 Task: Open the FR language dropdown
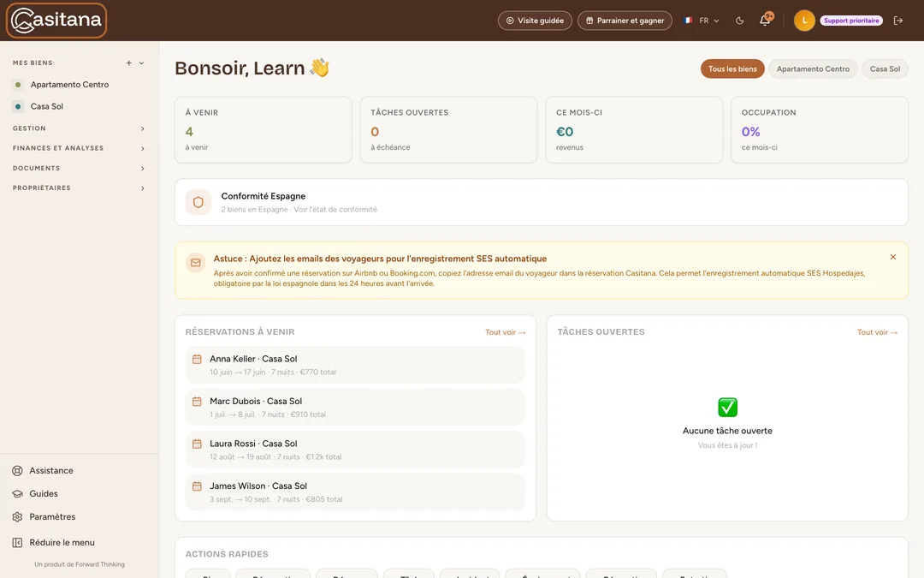pos(702,21)
